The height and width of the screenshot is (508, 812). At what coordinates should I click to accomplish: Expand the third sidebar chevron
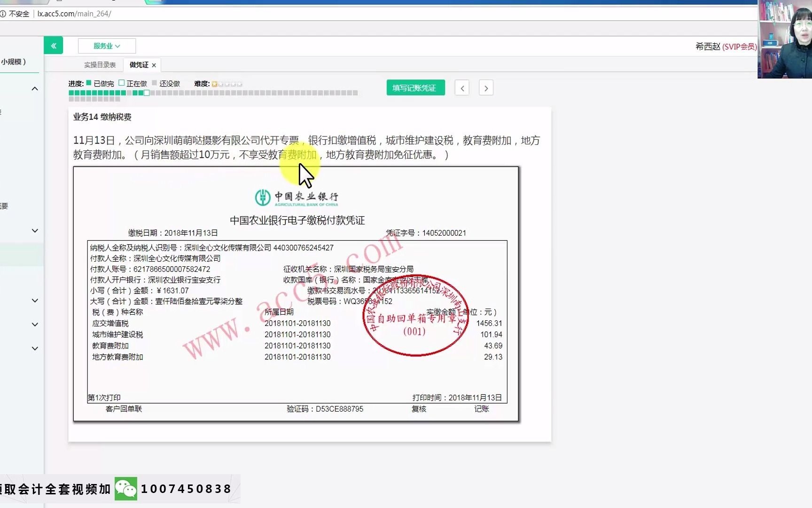coord(35,301)
